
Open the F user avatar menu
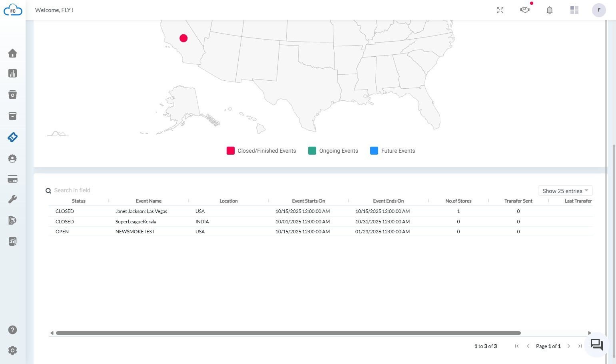[599, 10]
